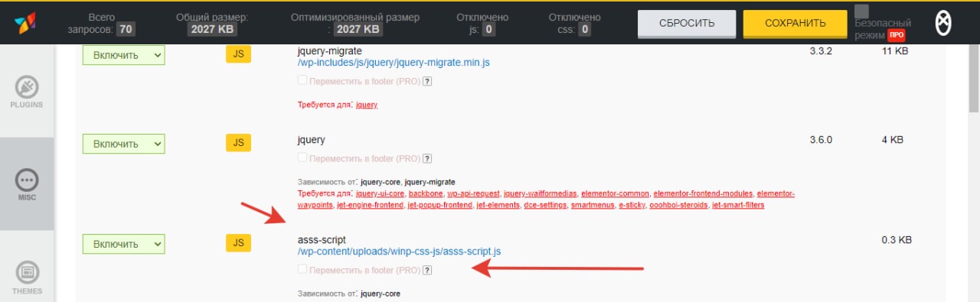
Task: Click the total size value in top bar
Action: 212,30
